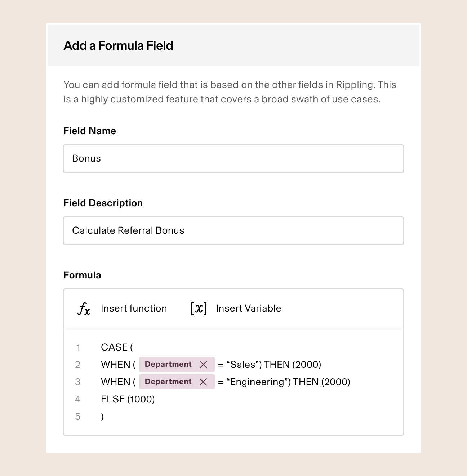Select the Department chip on line 2
The height and width of the screenshot is (476, 467).
(x=168, y=365)
